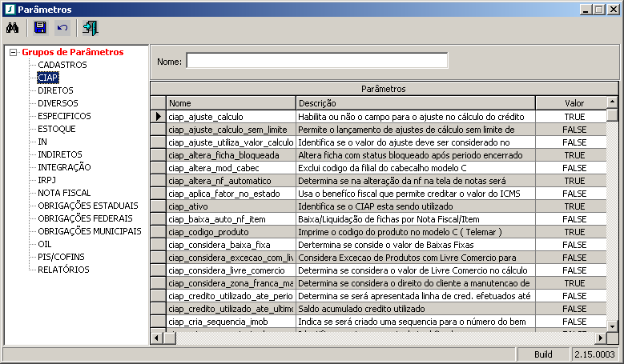
Task: Click into the Nome search field
Action: 316,62
